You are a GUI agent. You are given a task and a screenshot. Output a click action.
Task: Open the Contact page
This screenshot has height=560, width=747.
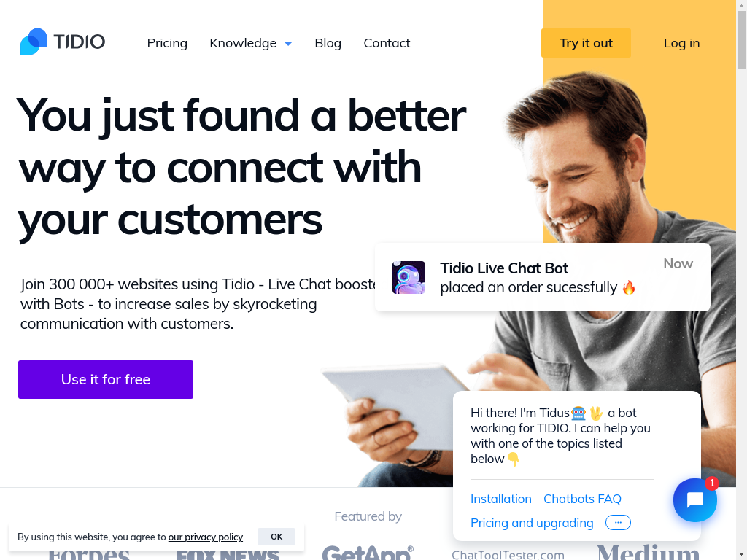[x=387, y=43]
